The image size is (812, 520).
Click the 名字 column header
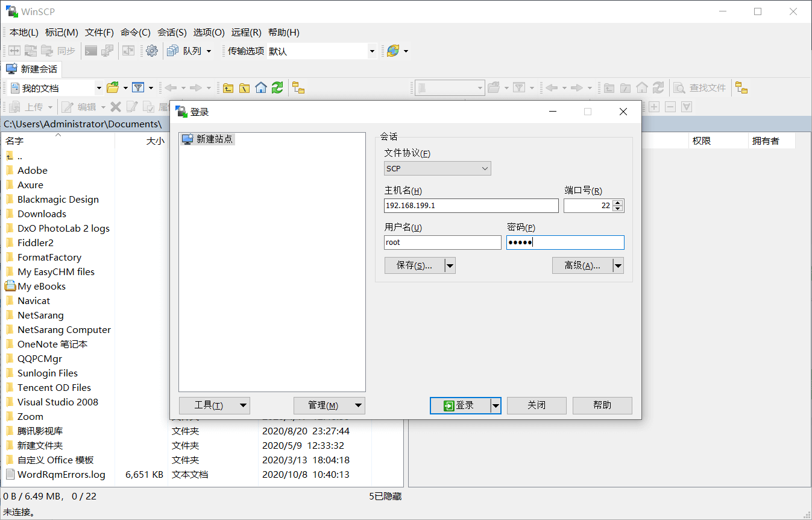(x=57, y=141)
